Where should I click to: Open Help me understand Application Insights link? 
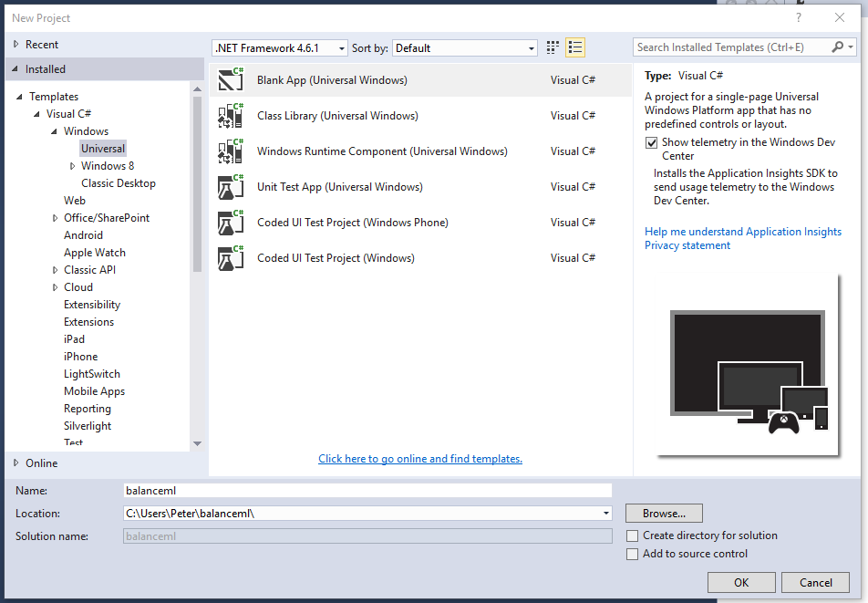743,232
